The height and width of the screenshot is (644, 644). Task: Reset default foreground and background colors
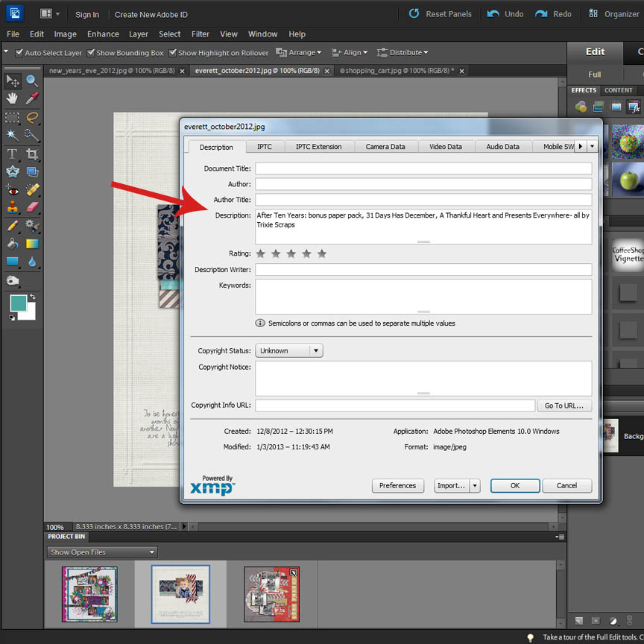click(x=12, y=318)
